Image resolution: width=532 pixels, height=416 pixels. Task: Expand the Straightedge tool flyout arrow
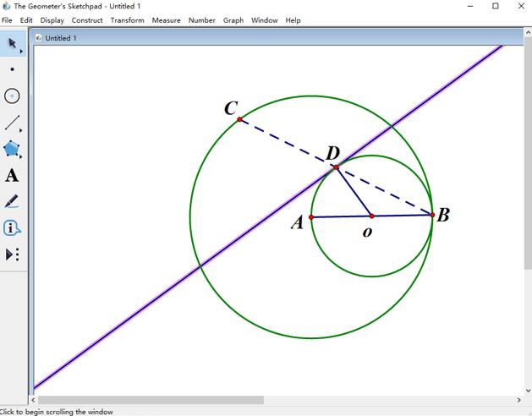point(21,130)
